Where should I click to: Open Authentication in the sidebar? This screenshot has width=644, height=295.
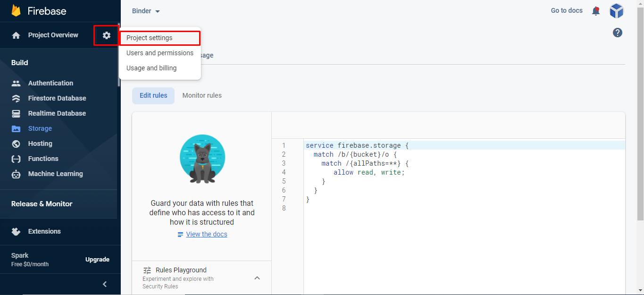point(50,83)
